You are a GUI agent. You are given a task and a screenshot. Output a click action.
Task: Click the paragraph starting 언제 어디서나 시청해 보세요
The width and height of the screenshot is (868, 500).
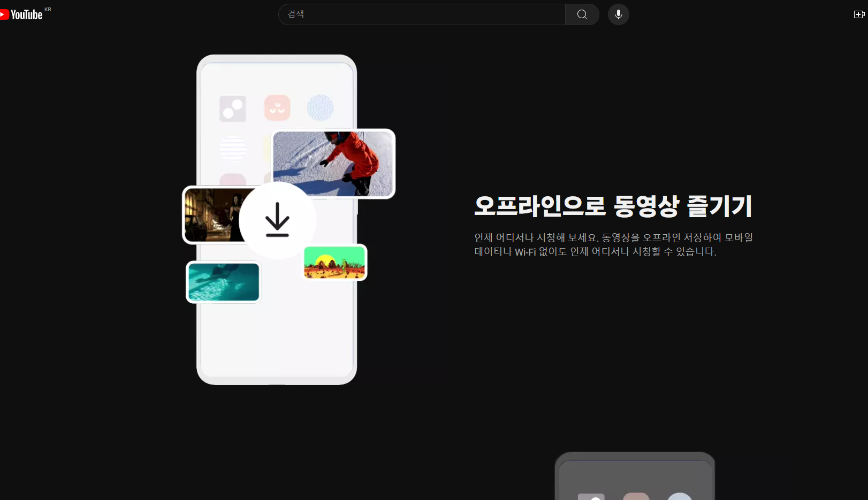613,244
